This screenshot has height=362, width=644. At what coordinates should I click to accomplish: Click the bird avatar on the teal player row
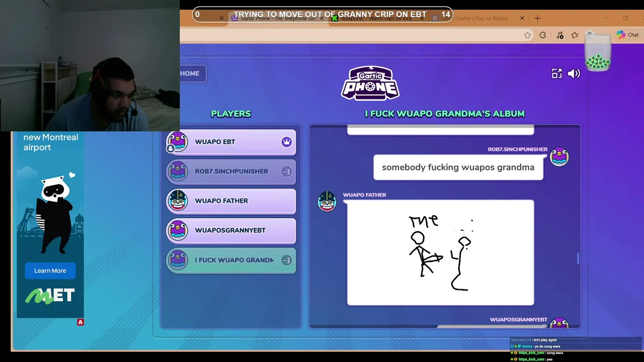coord(177,260)
